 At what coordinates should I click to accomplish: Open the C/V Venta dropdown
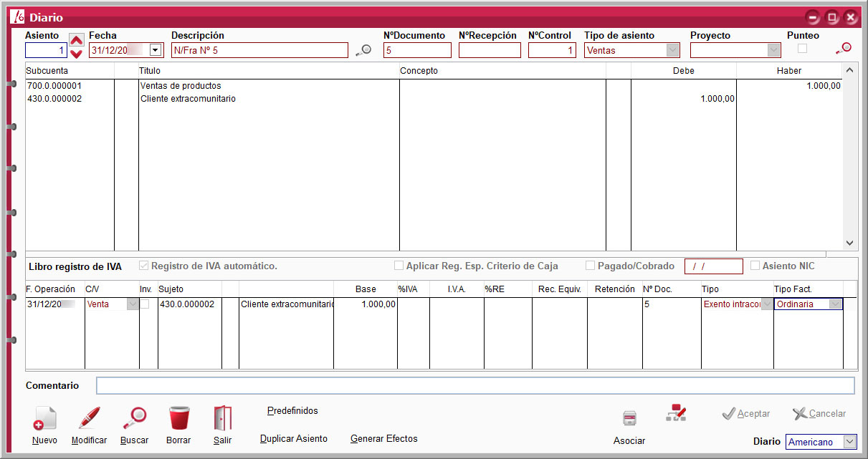coord(133,304)
